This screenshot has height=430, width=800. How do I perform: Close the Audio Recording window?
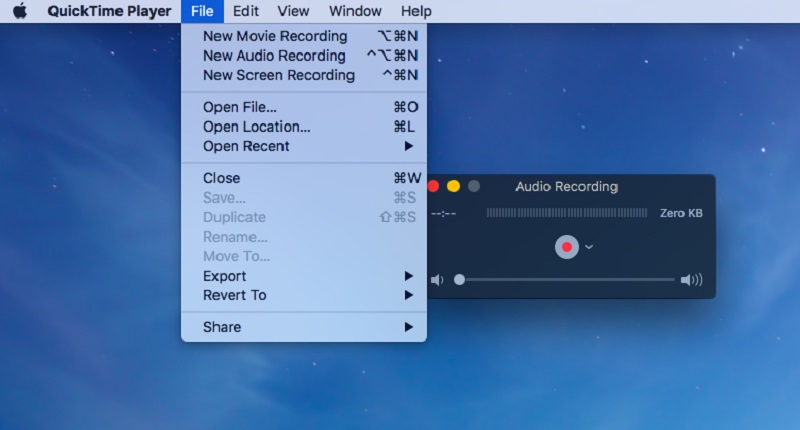(433, 186)
